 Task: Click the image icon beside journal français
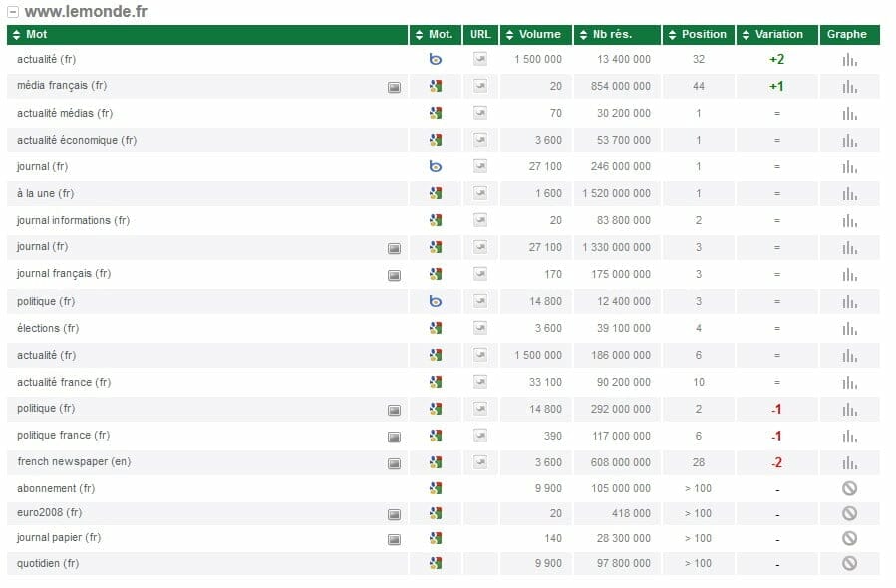(394, 275)
